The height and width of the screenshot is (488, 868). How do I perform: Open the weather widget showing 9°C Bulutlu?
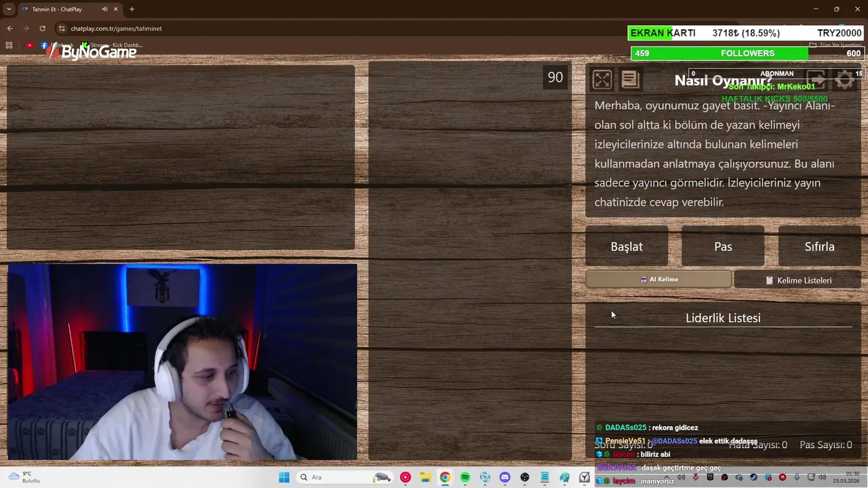(24, 477)
